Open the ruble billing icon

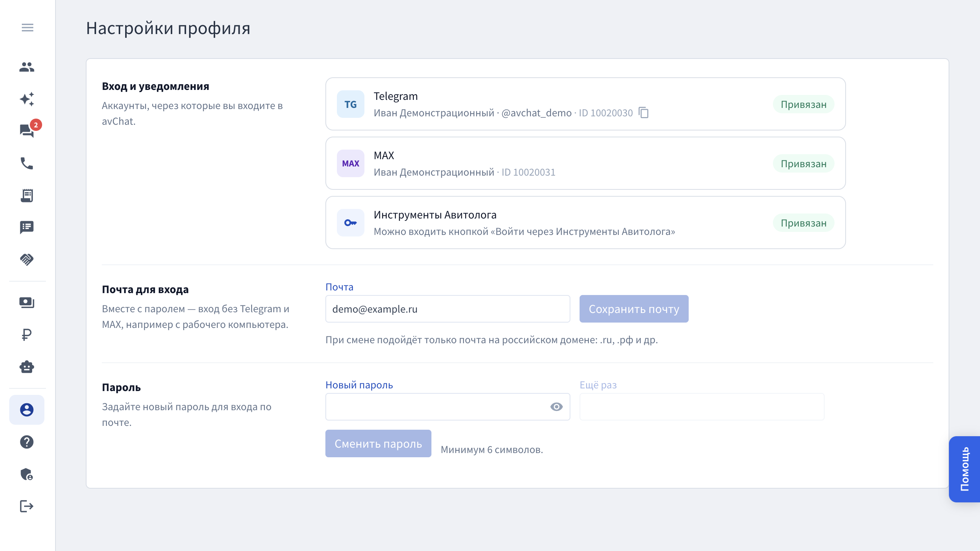coord(27,335)
